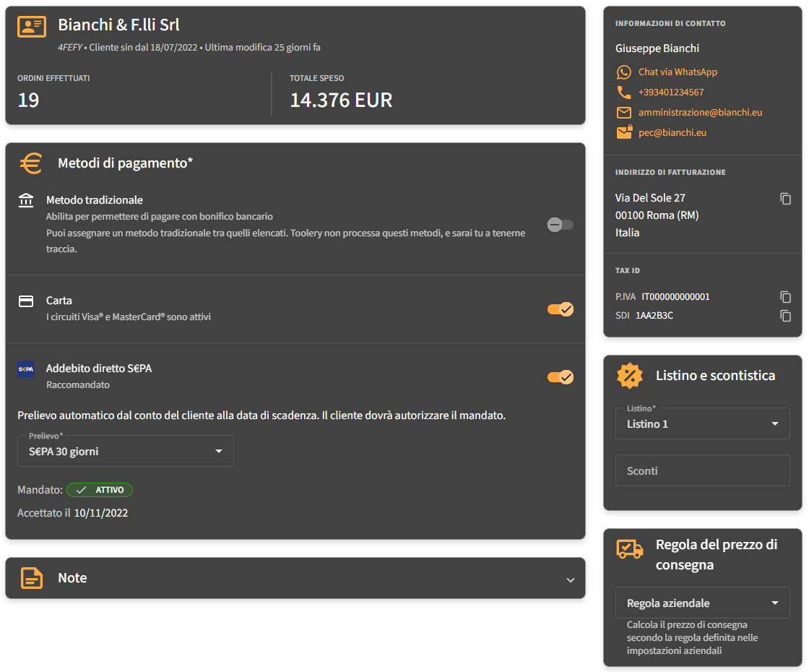Disable the Carta payment toggle

(x=561, y=309)
